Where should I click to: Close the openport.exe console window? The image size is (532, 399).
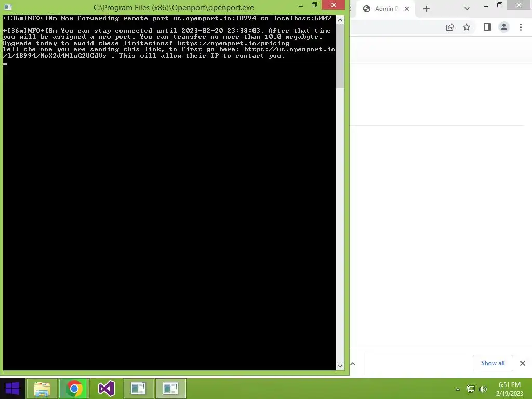tap(333, 5)
